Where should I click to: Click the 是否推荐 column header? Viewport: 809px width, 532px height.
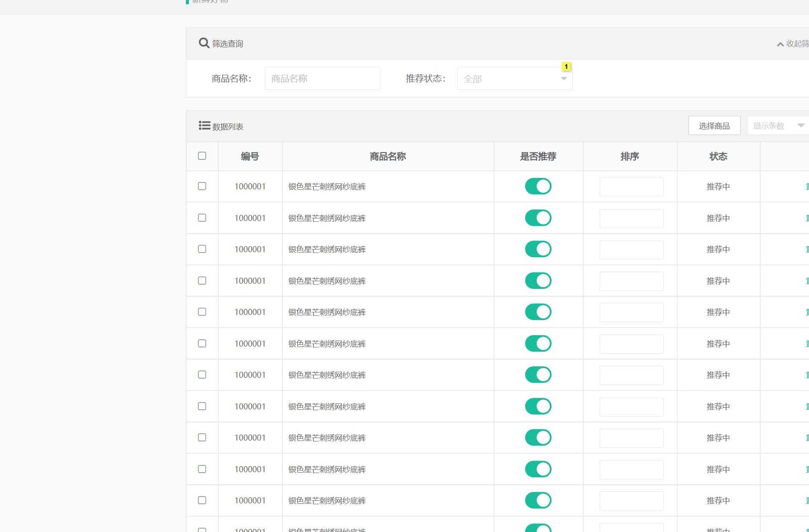(538, 156)
